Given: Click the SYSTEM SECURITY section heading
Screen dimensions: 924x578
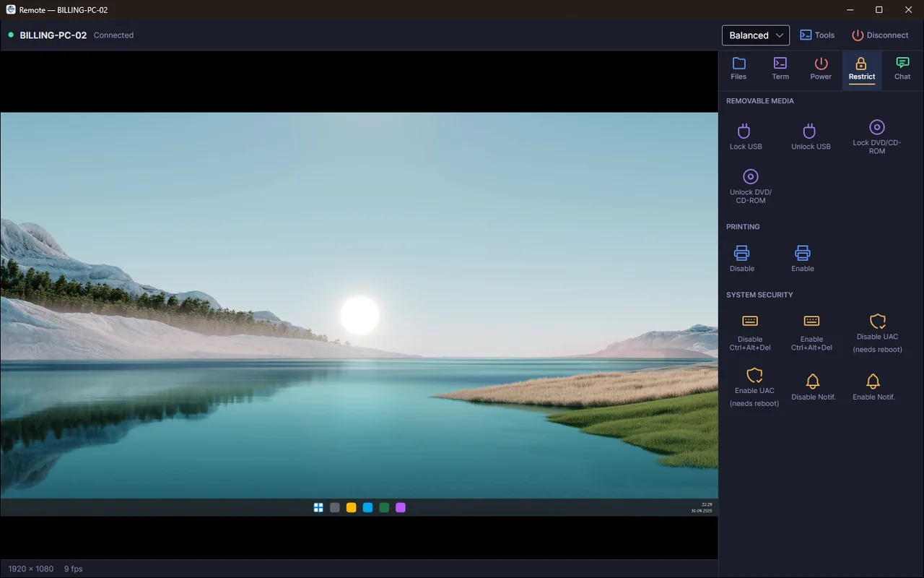Looking at the screenshot, I should [x=759, y=295].
